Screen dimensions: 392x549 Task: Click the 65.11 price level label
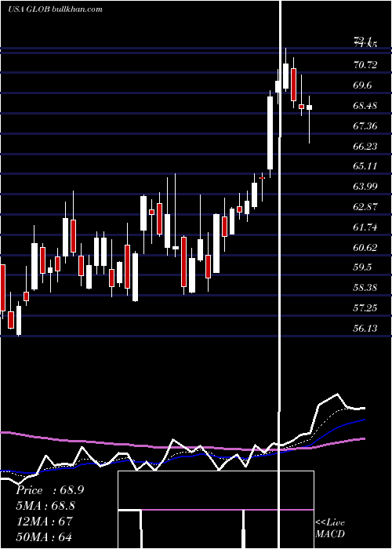coord(365,165)
